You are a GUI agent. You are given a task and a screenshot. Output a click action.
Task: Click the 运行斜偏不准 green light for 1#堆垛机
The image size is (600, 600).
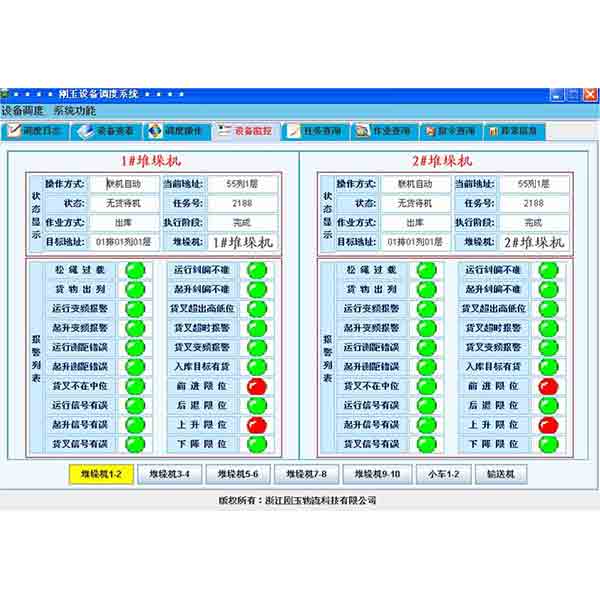point(257,270)
